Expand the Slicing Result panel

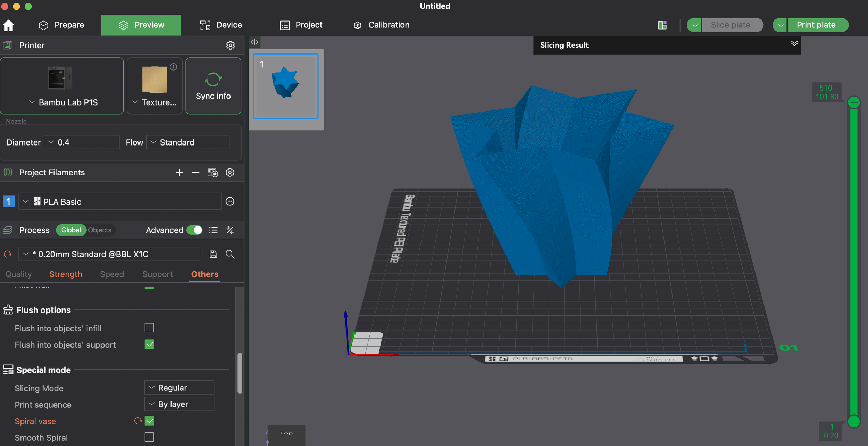pyautogui.click(x=794, y=43)
